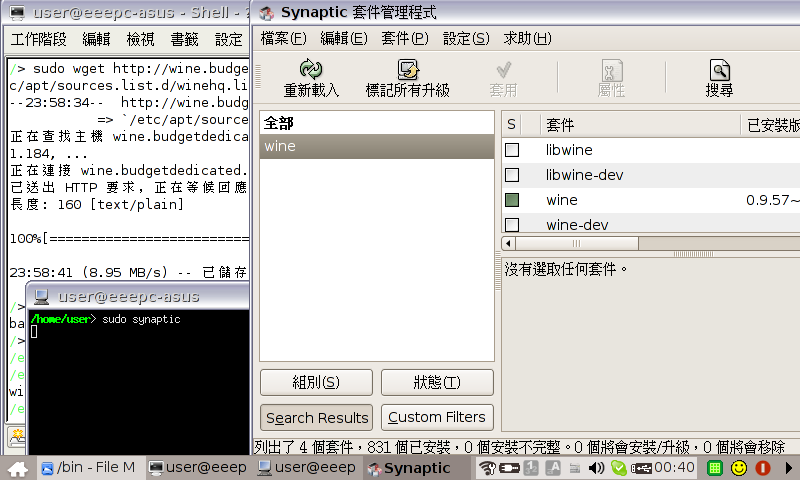The image size is (800, 480).
Task: Select the libwine package row
Action: (x=651, y=150)
